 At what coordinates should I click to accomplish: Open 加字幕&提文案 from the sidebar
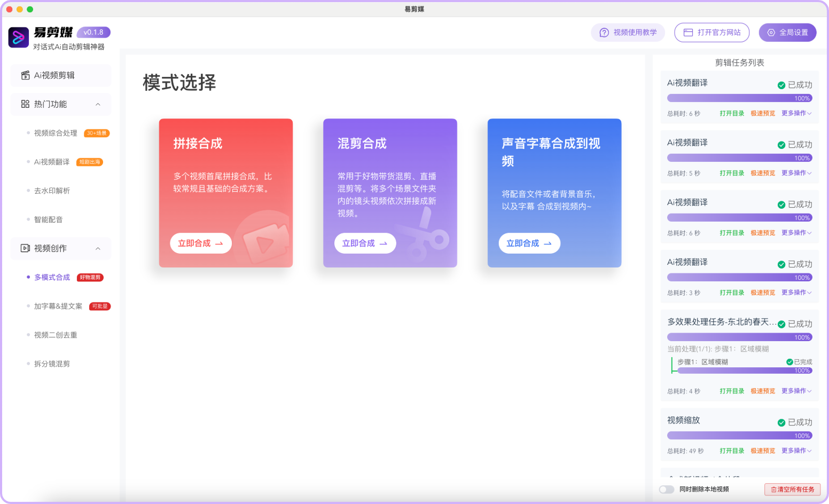tap(58, 306)
